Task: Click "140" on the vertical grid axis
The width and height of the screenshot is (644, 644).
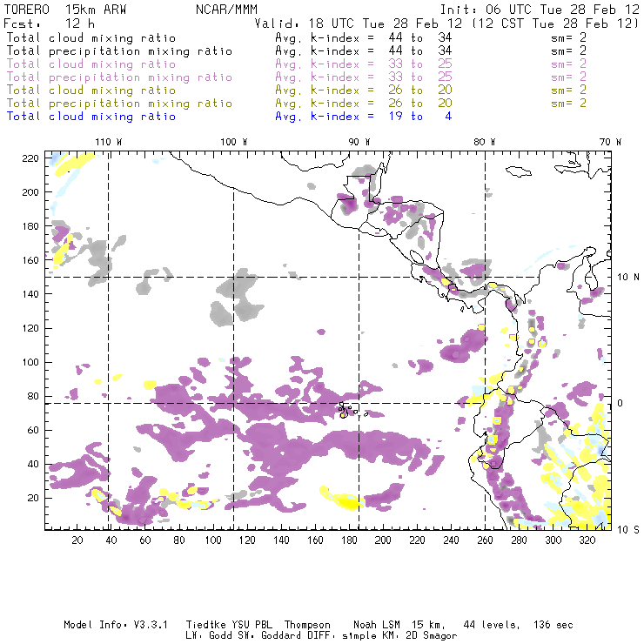Action: pyautogui.click(x=30, y=294)
